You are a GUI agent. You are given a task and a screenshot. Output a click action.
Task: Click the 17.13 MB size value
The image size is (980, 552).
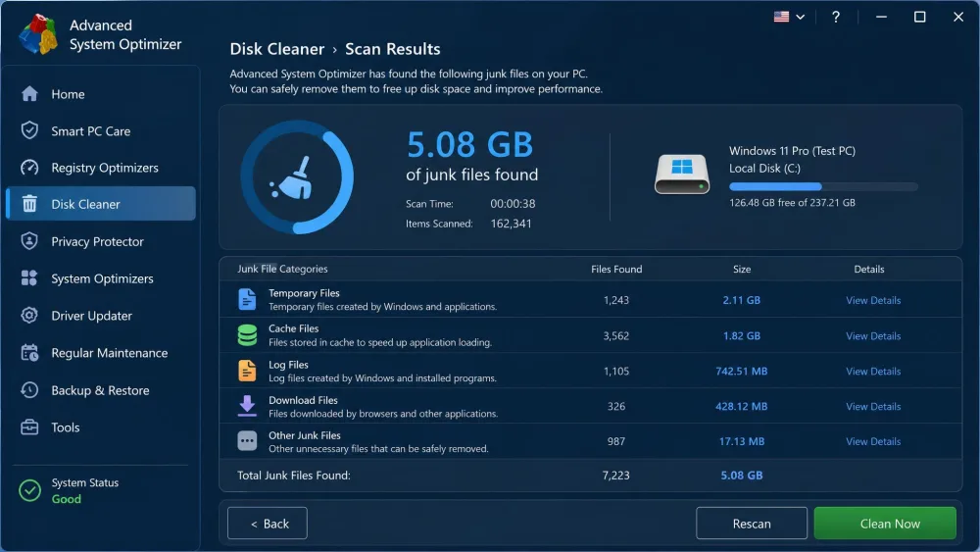tap(741, 441)
